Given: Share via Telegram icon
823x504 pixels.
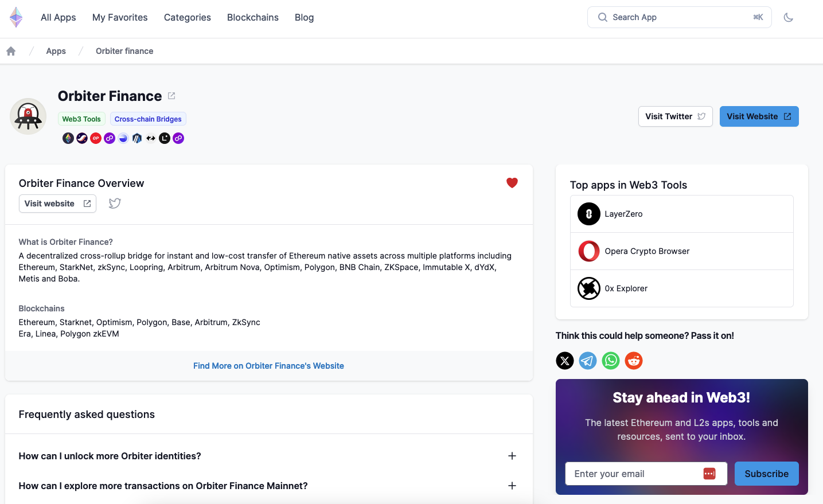Looking at the screenshot, I should coord(588,361).
